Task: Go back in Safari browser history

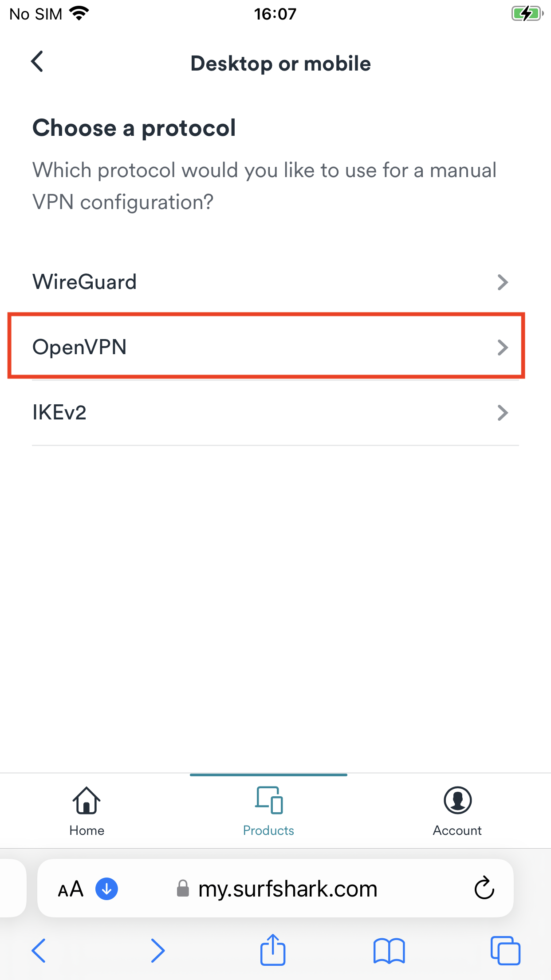Action: coord(39,951)
